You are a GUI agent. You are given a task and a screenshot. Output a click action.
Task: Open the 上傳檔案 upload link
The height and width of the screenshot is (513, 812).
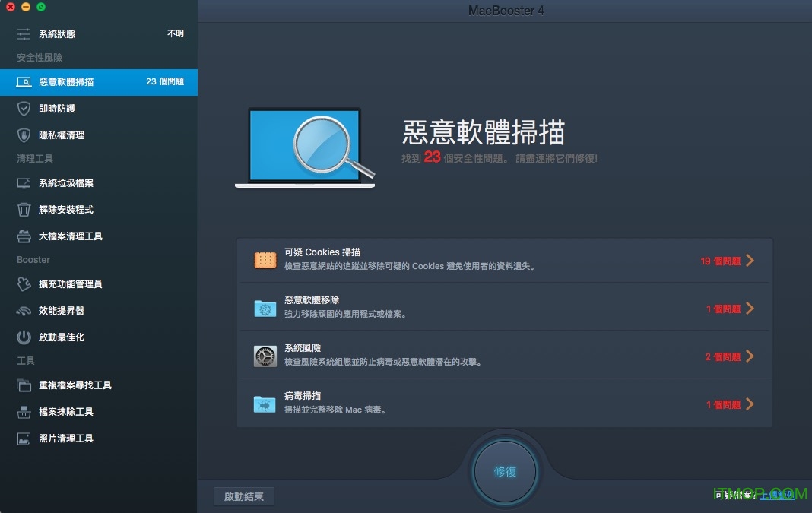776,495
